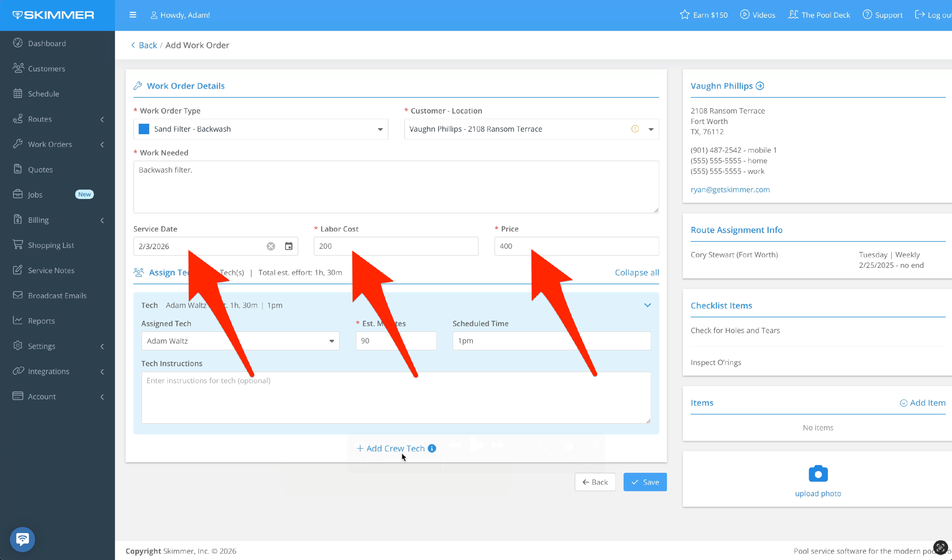This screenshot has width=952, height=560.
Task: Click the hamburger menu icon in header
Action: (x=133, y=15)
